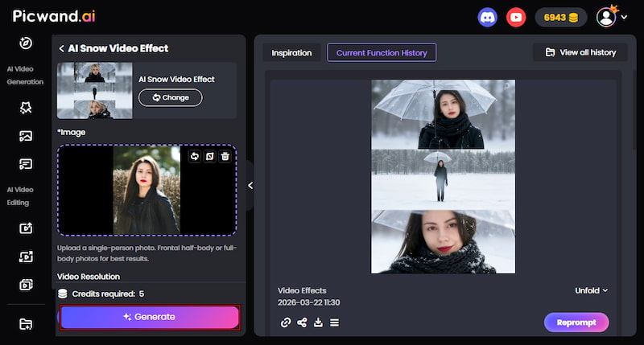This screenshot has width=644, height=345.
Task: Open the folder history icon in sidebar
Action: coord(26,324)
